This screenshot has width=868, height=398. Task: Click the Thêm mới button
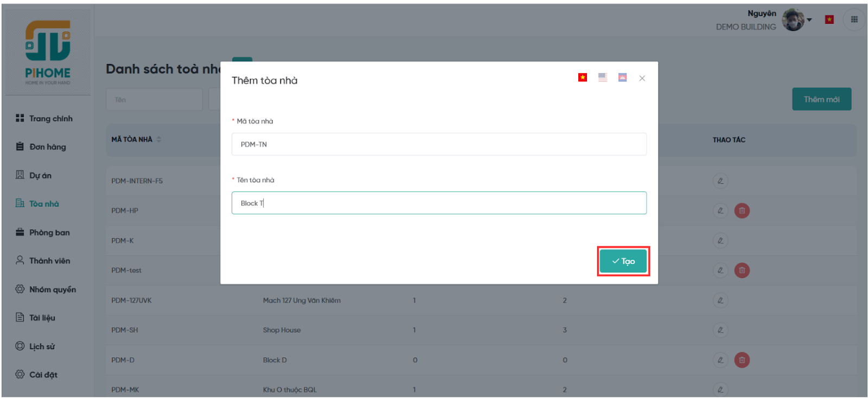click(x=821, y=99)
